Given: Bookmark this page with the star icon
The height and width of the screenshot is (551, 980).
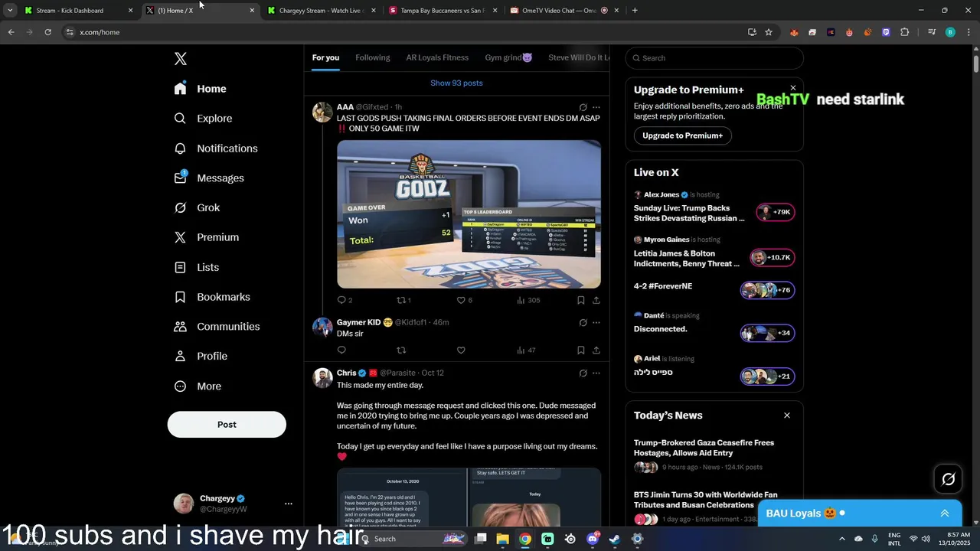Looking at the screenshot, I should tap(769, 32).
